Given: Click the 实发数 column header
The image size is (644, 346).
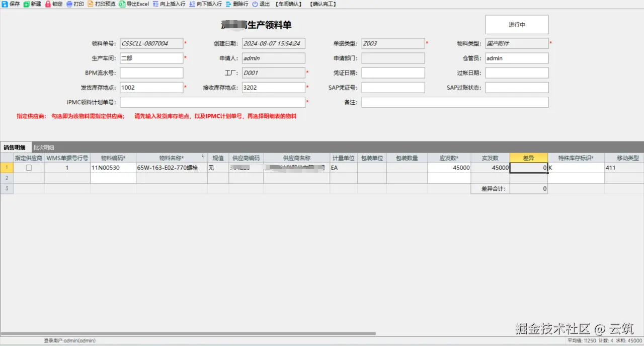Looking at the screenshot, I should tap(490, 158).
